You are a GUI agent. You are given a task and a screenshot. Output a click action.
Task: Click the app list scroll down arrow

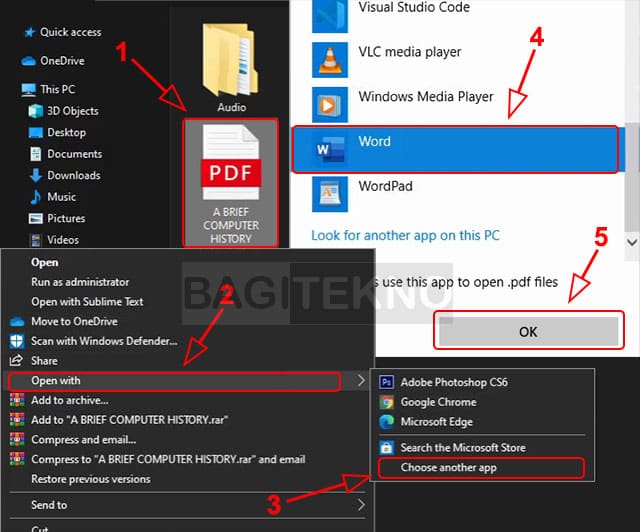[632, 243]
